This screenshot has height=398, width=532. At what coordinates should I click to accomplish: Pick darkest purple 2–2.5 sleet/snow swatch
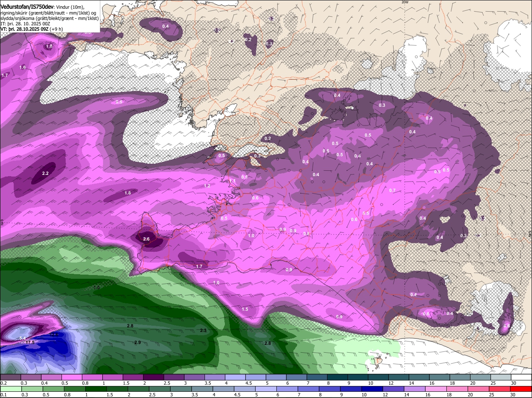(153, 377)
